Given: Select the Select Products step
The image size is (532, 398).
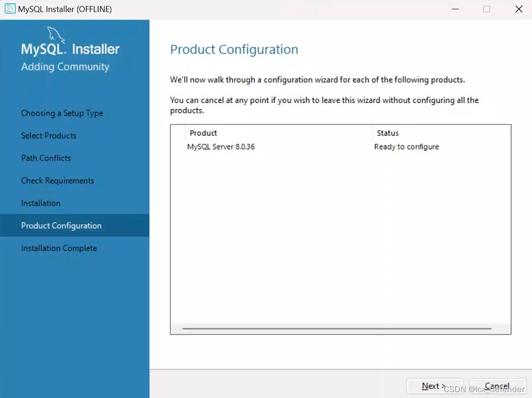Looking at the screenshot, I should 48,136.
